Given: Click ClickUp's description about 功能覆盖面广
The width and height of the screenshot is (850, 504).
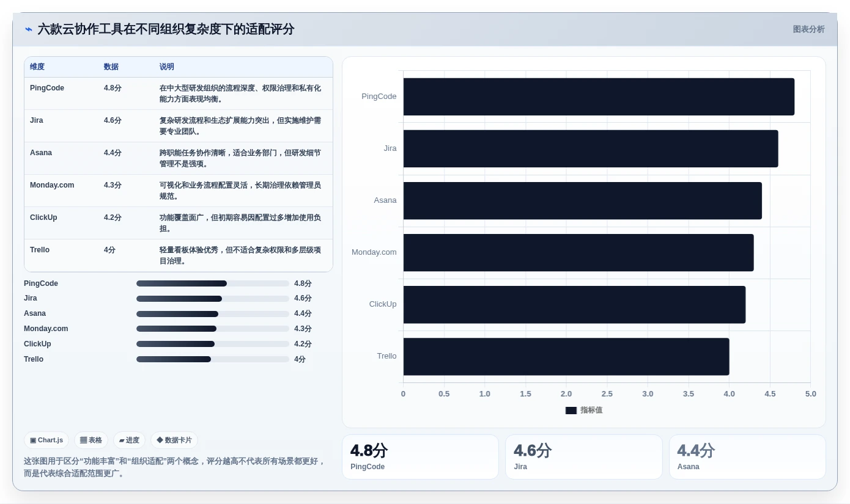Looking at the screenshot, I should coord(240,223).
